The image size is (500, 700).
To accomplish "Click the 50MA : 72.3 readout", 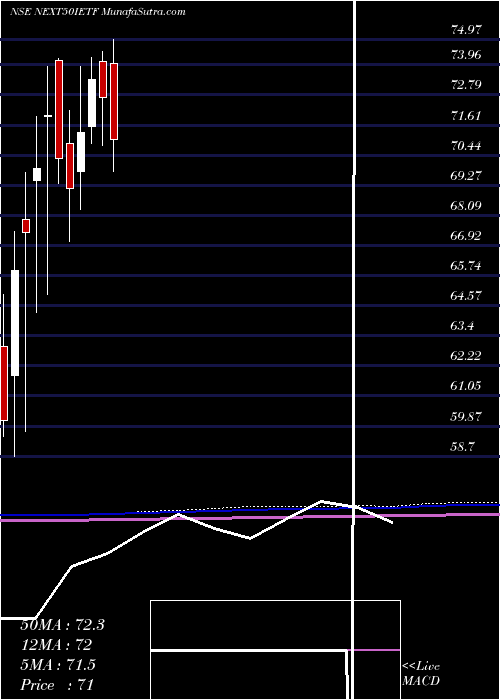I will pos(62,625).
